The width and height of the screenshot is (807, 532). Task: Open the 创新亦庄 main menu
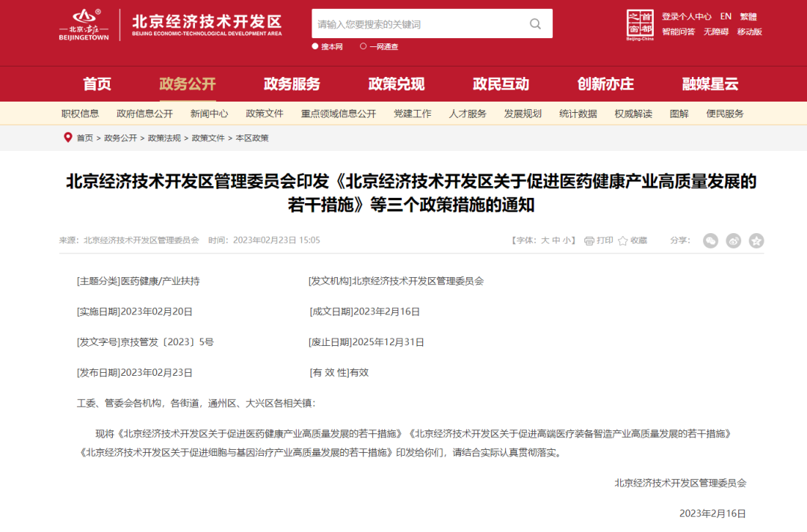[605, 84]
